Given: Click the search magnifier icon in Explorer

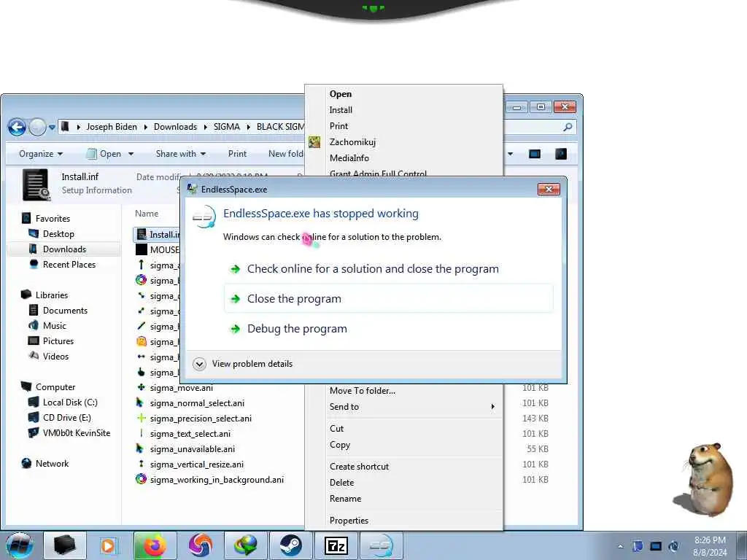Looking at the screenshot, I should (568, 127).
